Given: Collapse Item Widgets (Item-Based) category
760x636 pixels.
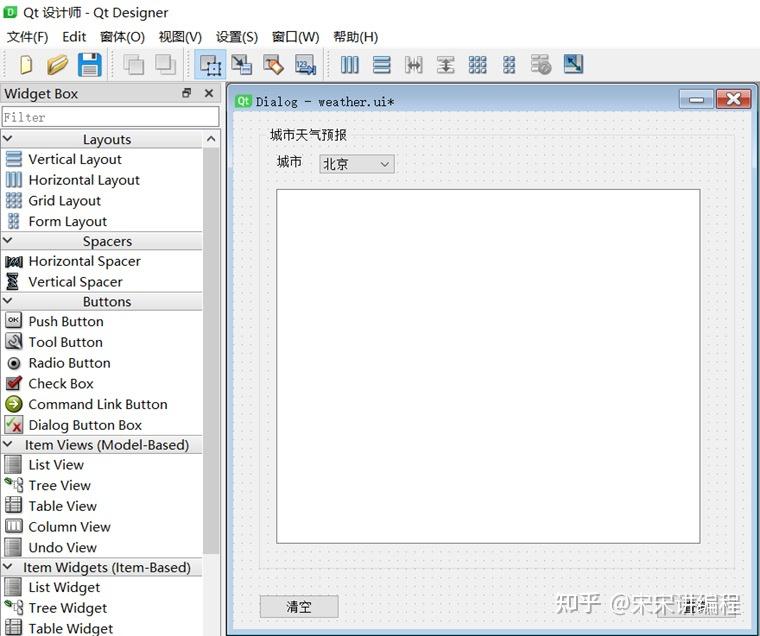Looking at the screenshot, I should [x=8, y=567].
